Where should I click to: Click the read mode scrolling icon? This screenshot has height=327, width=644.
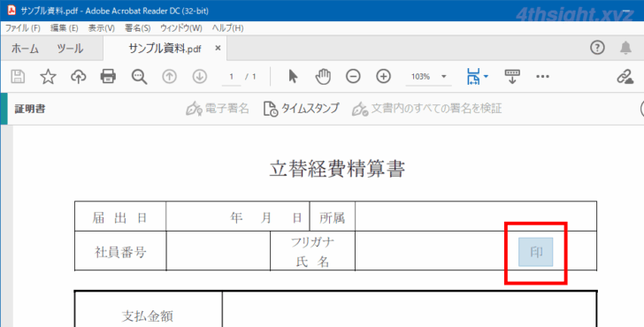click(512, 77)
